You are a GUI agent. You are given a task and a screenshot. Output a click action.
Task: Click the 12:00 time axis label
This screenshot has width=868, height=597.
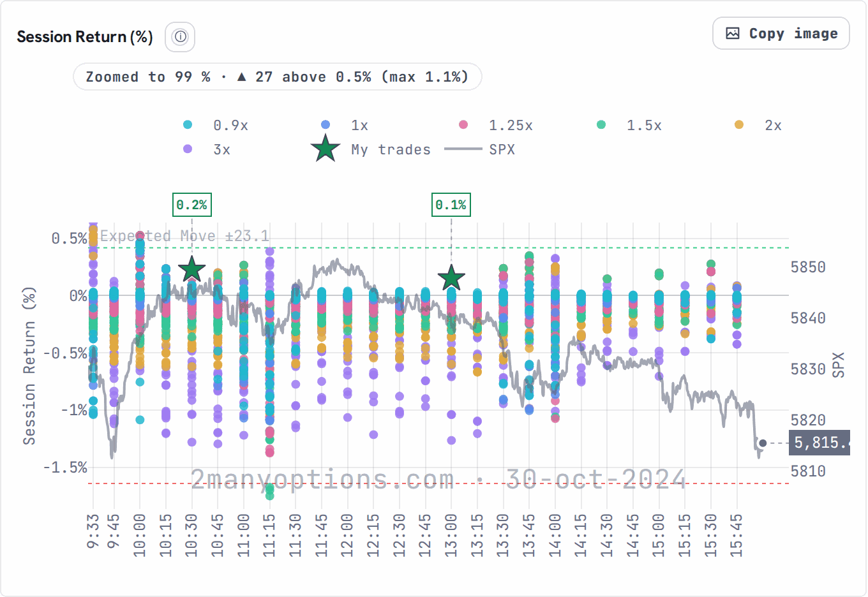pyautogui.click(x=347, y=535)
